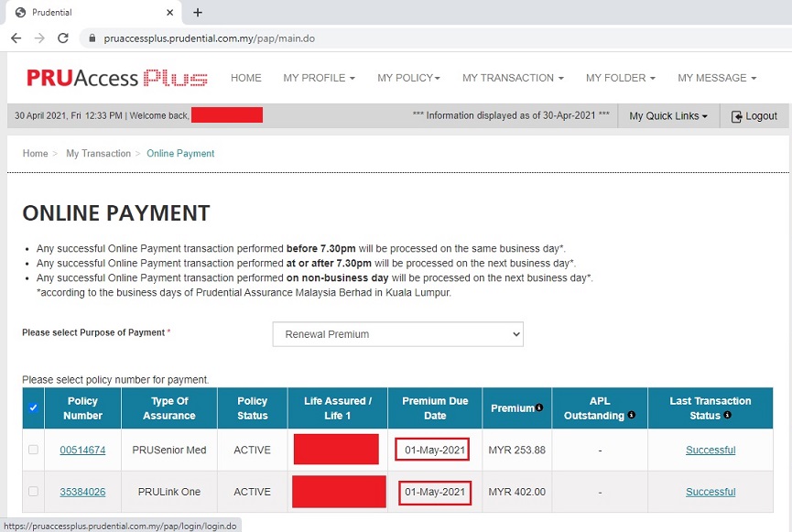792x532 pixels.
Task: Open the Purpose of Payment dropdown
Action: [397, 334]
